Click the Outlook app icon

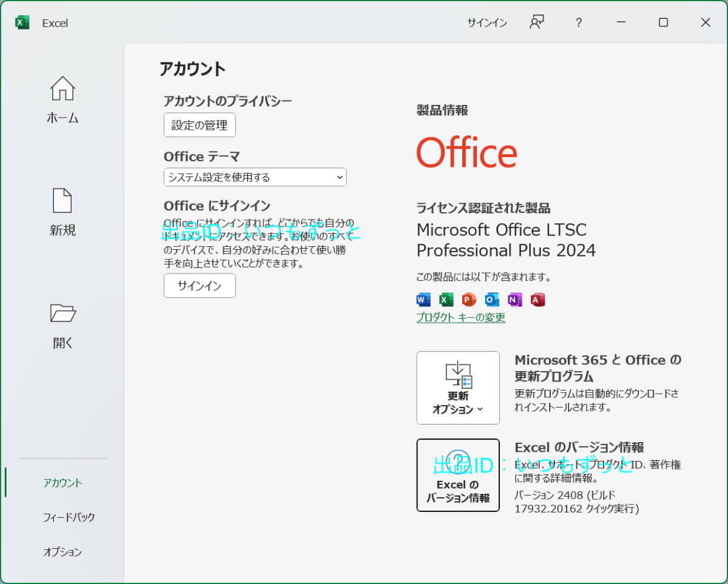492,300
